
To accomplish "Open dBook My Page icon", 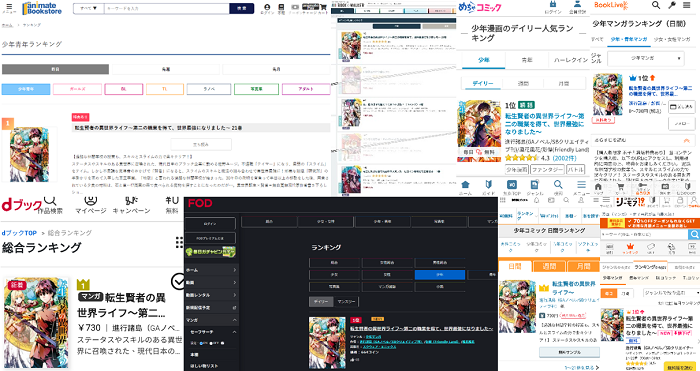I will [x=91, y=205].
